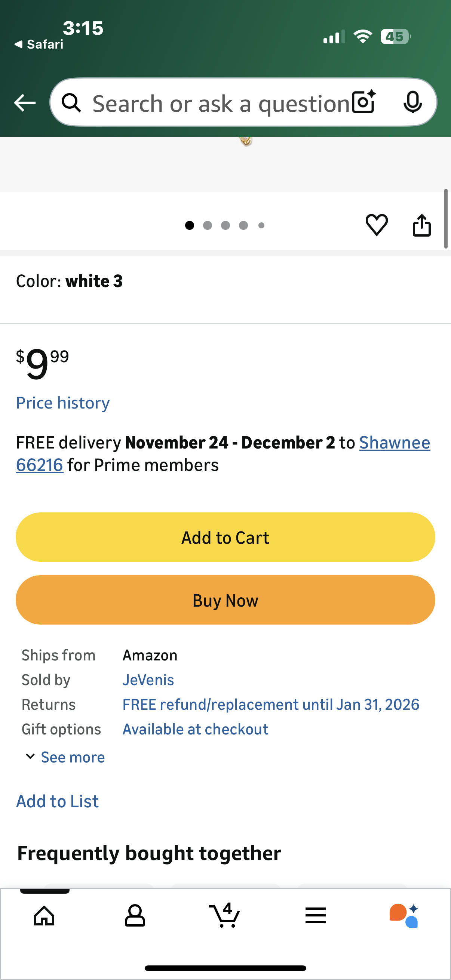Open camera lens search icon
This screenshot has width=451, height=980.
click(x=363, y=102)
